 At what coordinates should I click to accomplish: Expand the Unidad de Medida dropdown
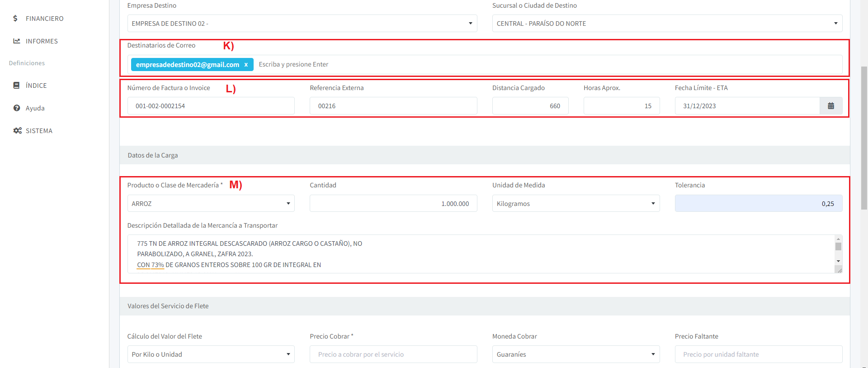[x=576, y=204]
